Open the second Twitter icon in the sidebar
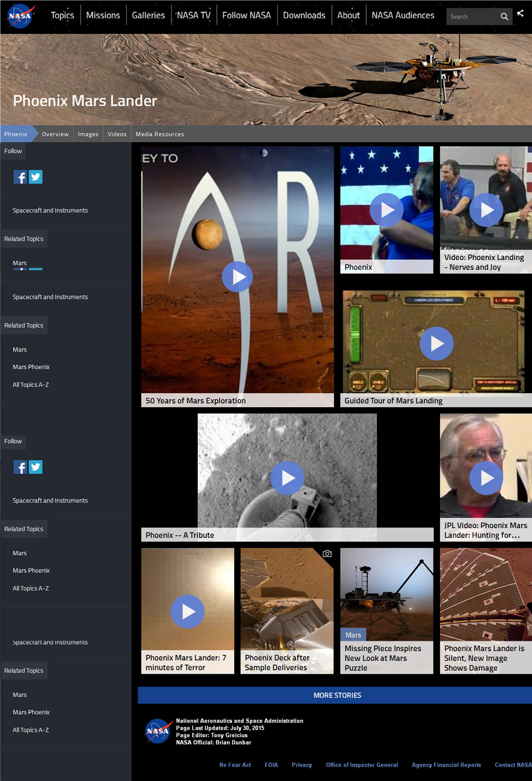 click(x=36, y=467)
